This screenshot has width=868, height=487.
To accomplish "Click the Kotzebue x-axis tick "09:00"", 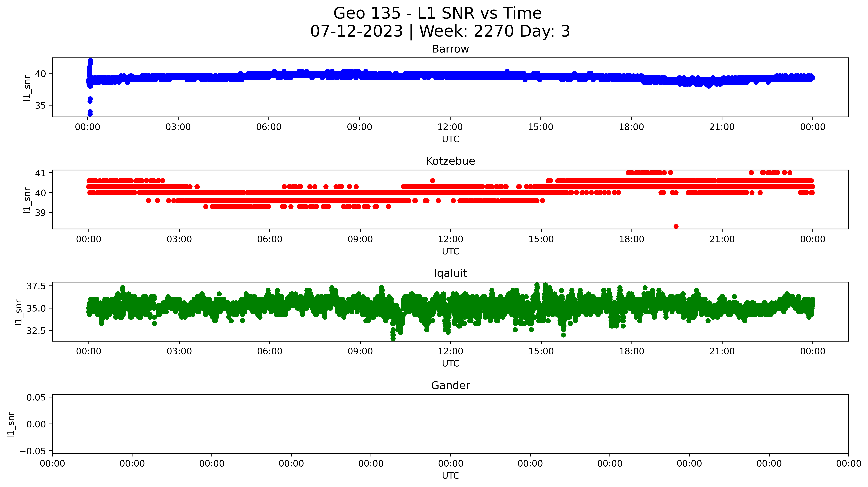I will click(360, 239).
